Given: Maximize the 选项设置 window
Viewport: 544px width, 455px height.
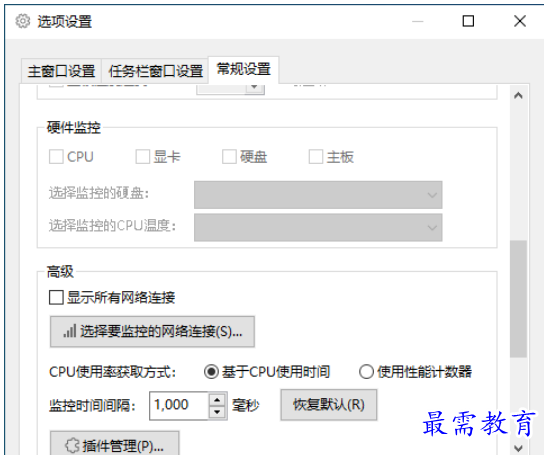Looking at the screenshot, I should click(468, 21).
